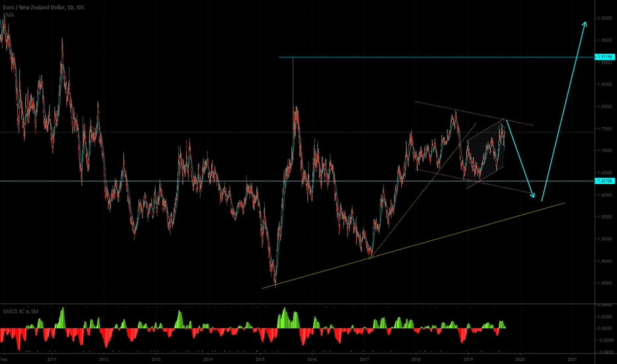Click the 1.63106 price label on the axis

605,181
